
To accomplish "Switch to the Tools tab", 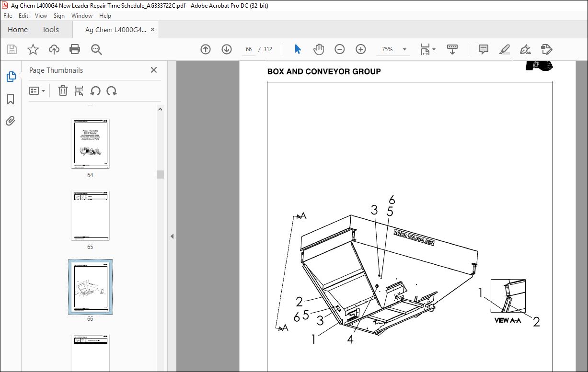I will 50,30.
